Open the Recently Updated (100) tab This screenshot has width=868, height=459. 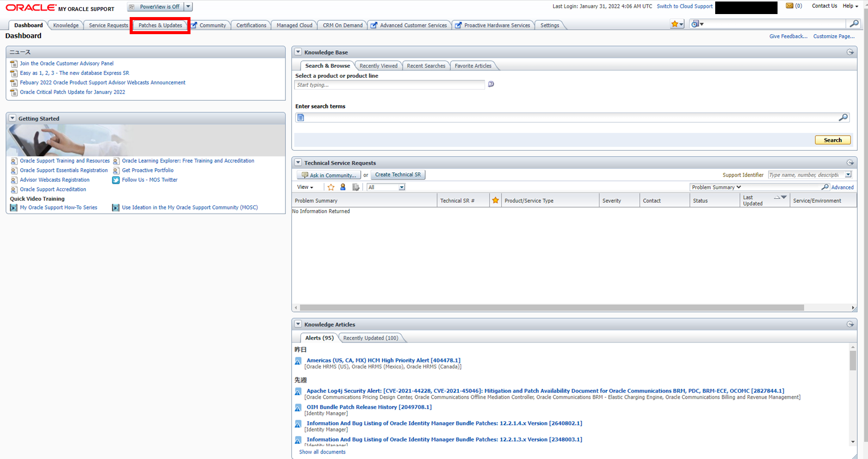(x=371, y=337)
